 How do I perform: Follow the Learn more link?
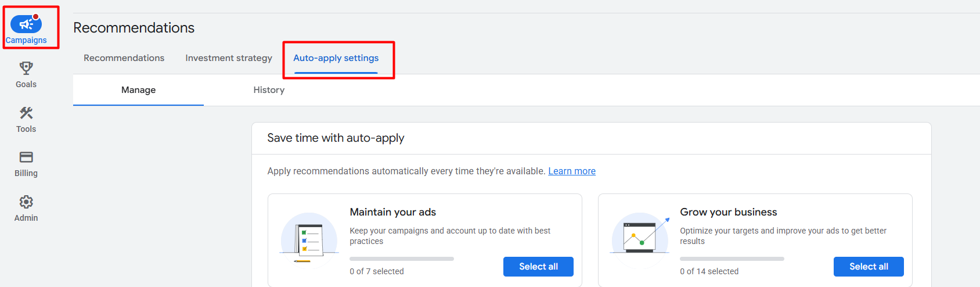point(572,171)
